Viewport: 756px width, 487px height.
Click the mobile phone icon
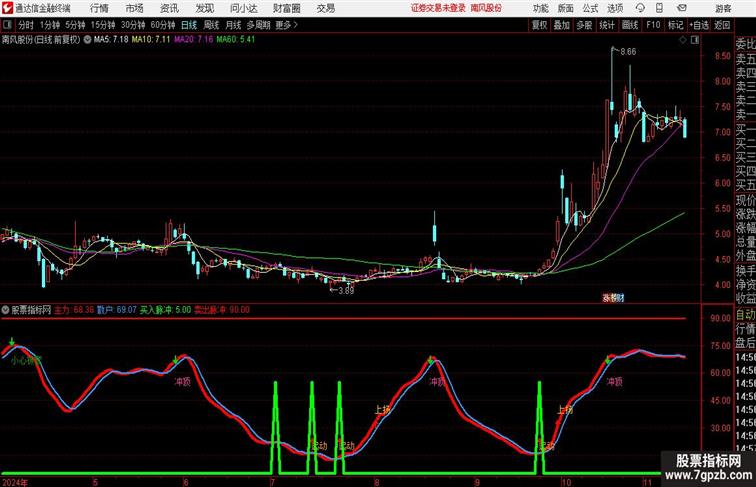(x=660, y=8)
